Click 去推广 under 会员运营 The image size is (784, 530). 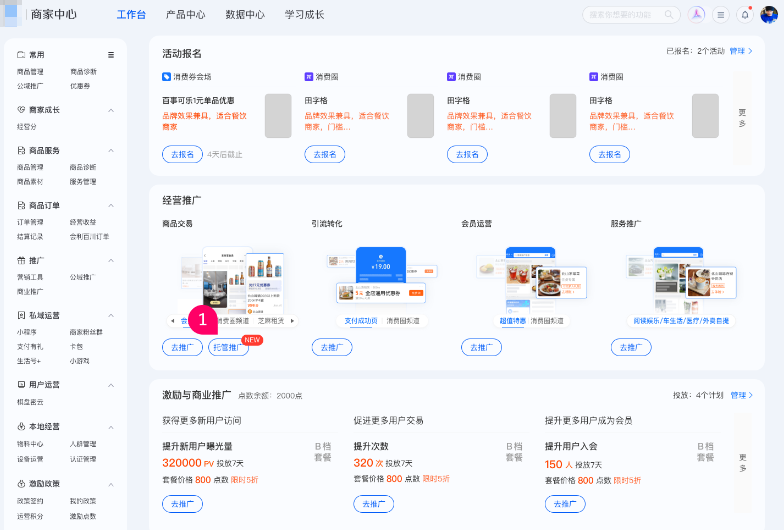pyautogui.click(x=482, y=348)
